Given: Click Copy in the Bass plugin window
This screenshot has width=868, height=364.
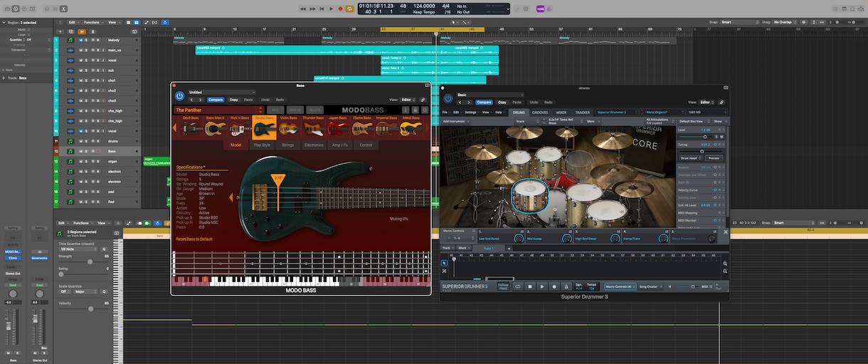Looking at the screenshot, I should [x=233, y=100].
